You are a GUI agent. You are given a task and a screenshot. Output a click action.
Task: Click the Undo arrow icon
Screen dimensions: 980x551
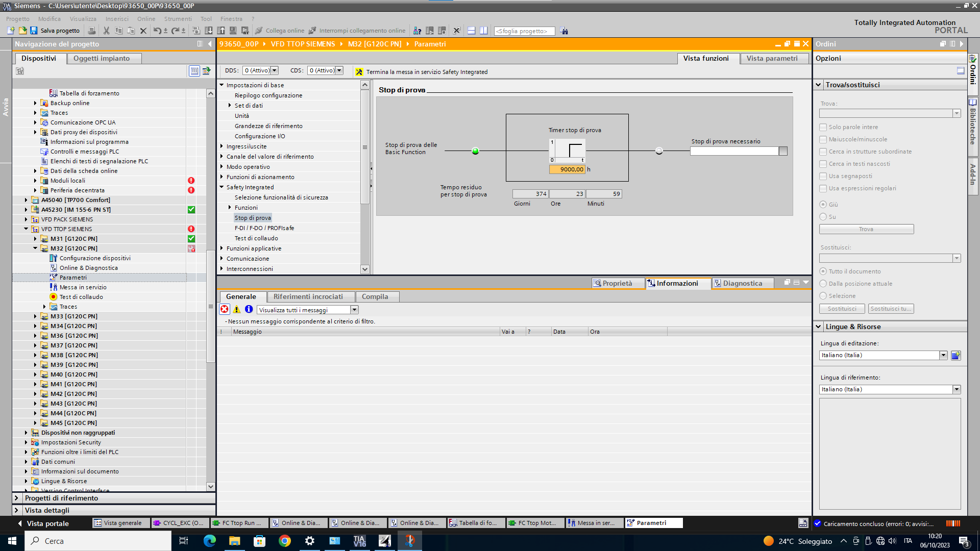(157, 31)
